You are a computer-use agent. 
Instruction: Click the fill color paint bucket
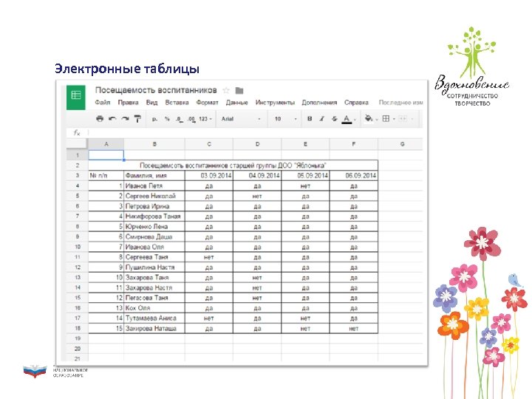tap(369, 119)
